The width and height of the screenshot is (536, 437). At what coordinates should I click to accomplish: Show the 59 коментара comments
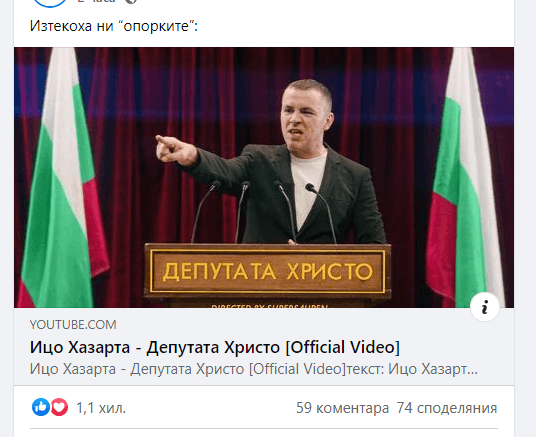click(x=343, y=408)
